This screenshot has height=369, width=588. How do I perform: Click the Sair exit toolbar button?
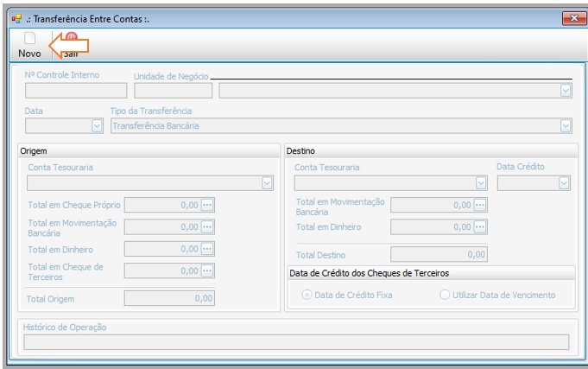click(x=71, y=45)
